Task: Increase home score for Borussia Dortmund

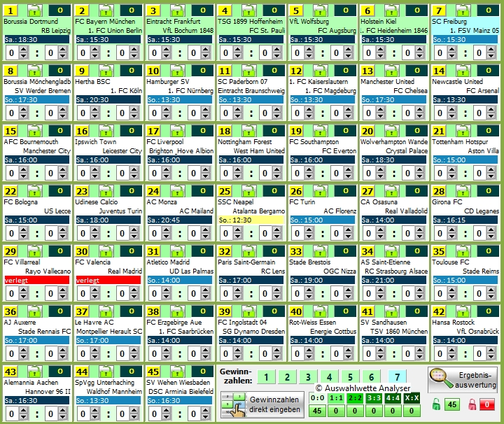Action: click(x=24, y=50)
